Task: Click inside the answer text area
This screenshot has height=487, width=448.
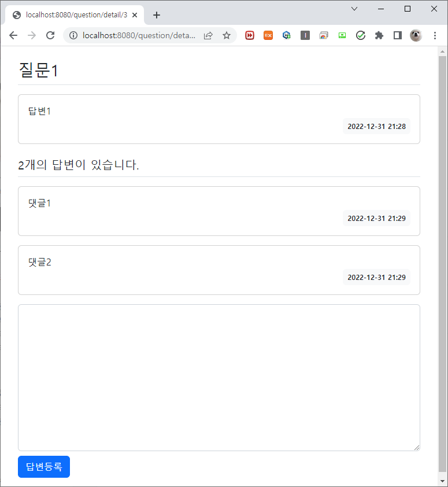Action: (219, 377)
